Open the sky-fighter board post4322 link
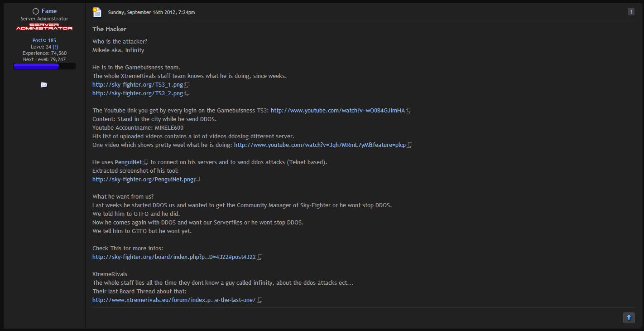Screen dimensions: 644x331 (x=174, y=257)
